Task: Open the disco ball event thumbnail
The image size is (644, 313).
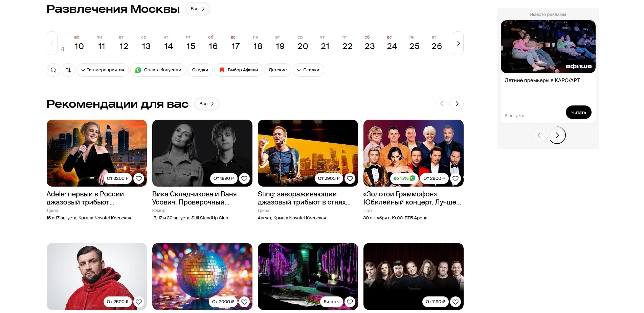Action: click(x=202, y=276)
